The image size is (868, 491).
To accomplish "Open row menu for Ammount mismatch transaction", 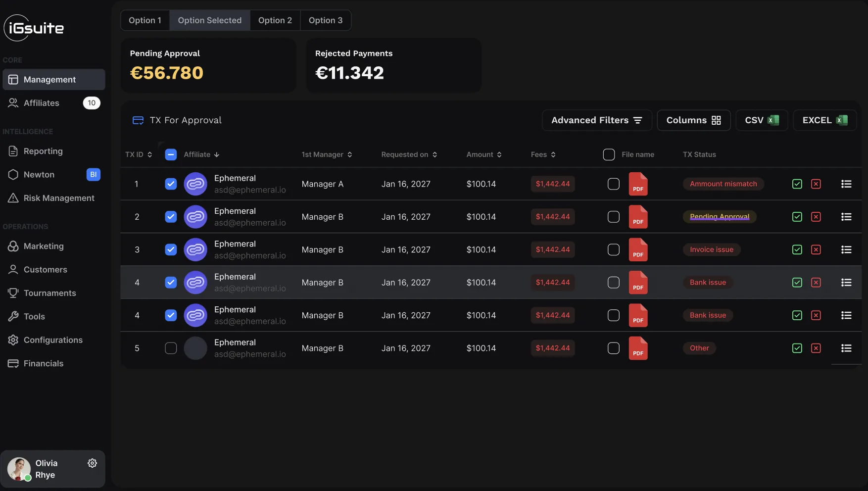I will tap(846, 184).
